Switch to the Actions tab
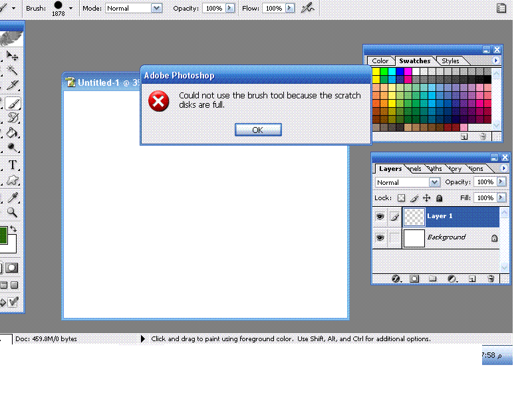The image size is (532, 399). 476,169
